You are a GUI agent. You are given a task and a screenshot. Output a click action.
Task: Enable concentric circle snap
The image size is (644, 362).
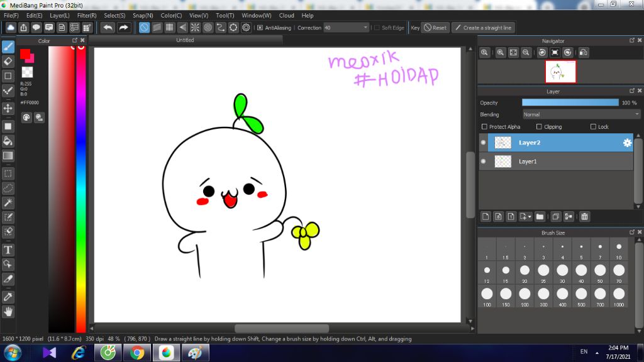[208, 28]
